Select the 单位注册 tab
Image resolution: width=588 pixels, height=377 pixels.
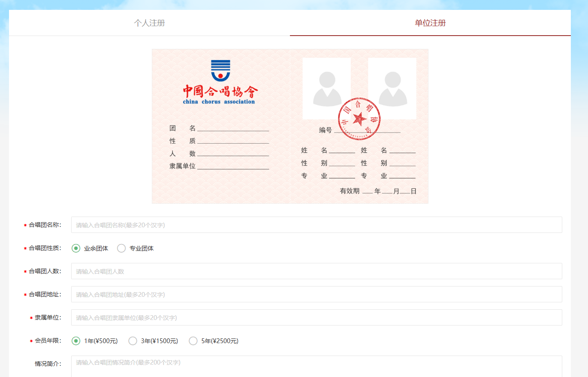pyautogui.click(x=430, y=23)
